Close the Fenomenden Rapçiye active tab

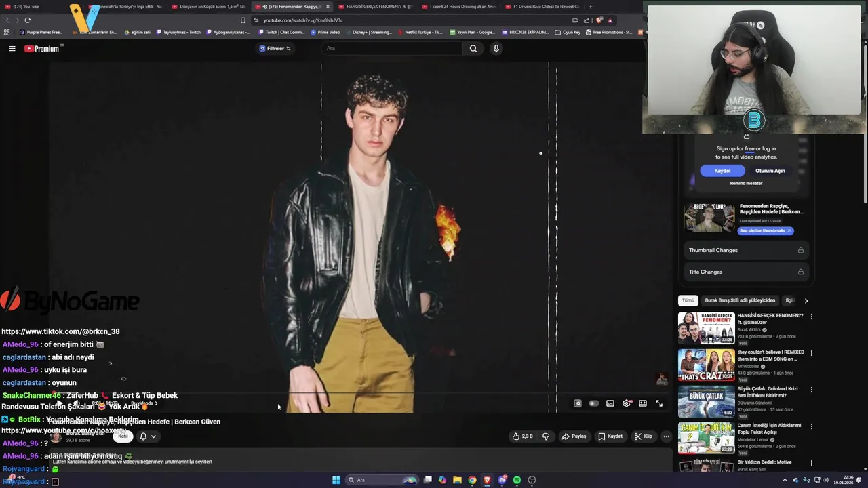328,7
